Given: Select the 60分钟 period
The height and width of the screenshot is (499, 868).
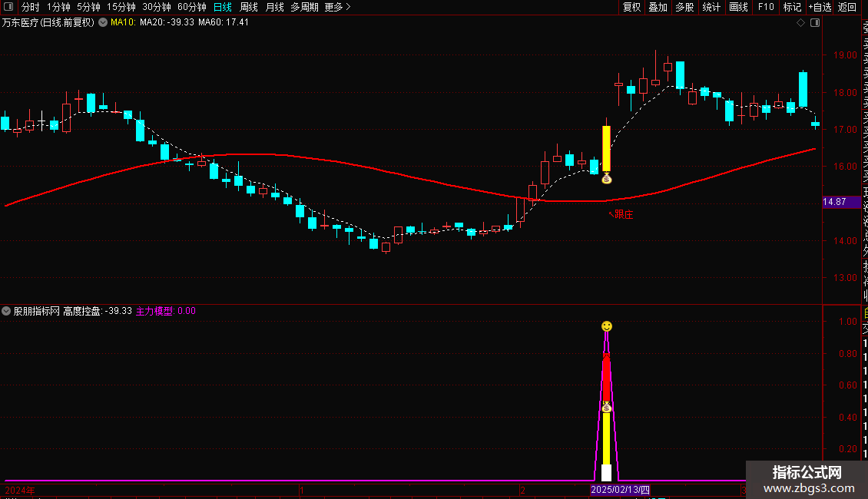Looking at the screenshot, I should click(x=192, y=7).
